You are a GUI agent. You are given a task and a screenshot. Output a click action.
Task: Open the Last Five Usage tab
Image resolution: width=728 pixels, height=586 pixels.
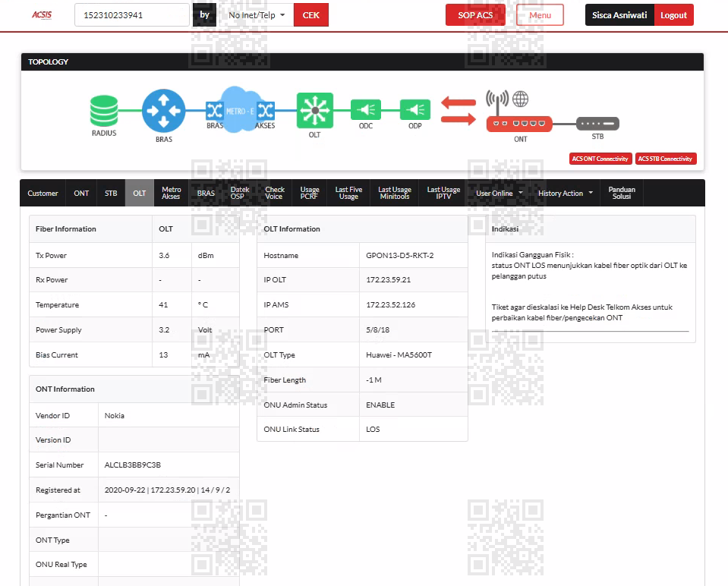pos(348,193)
